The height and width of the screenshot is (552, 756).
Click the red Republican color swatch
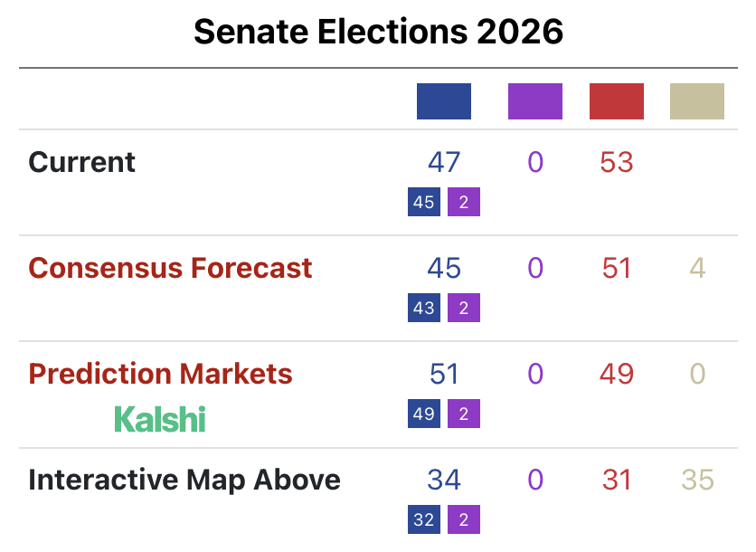[616, 101]
